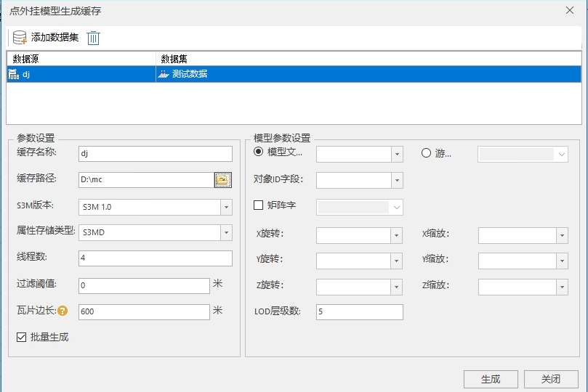
Task: Click the 测试数据 dataset icon
Action: coord(164,74)
